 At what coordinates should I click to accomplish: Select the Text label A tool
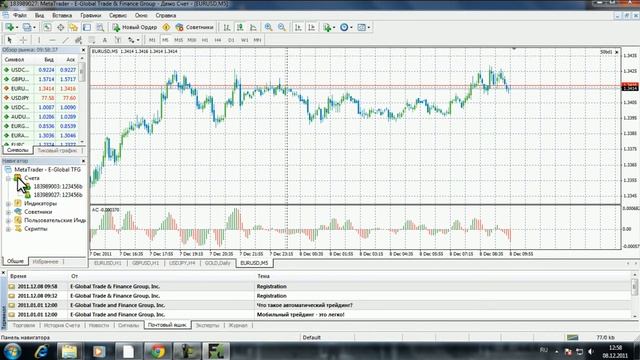104,40
